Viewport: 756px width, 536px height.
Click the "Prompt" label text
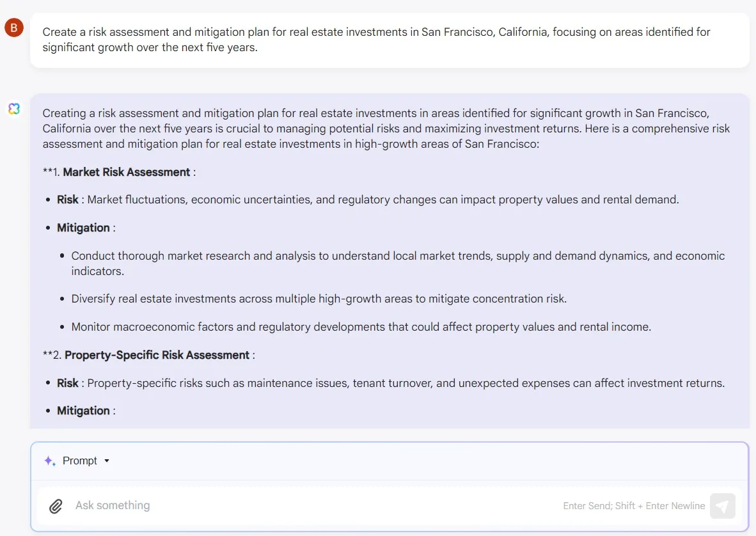[x=80, y=461]
